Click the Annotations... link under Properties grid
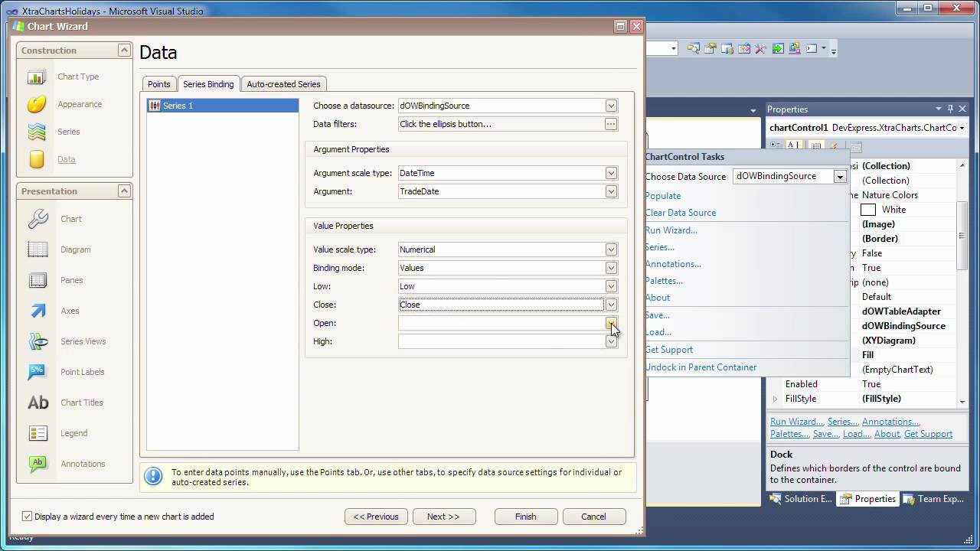This screenshot has height=551, width=980. (891, 422)
